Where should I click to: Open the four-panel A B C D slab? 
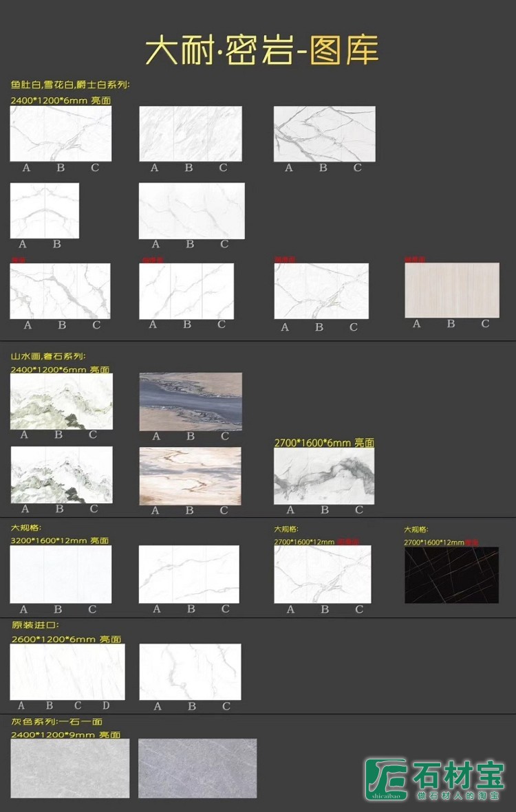coord(67,672)
